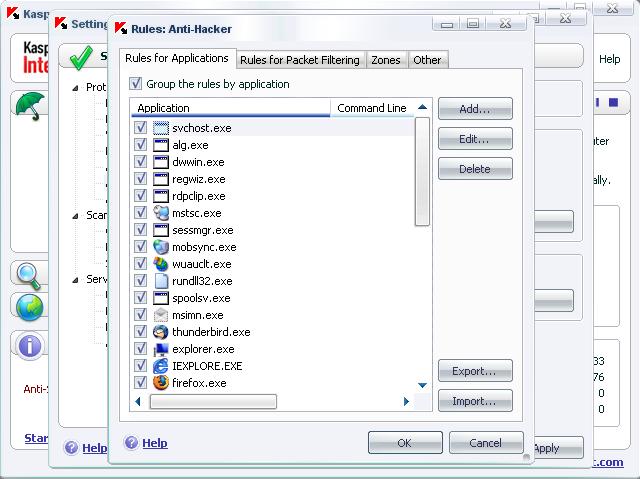This screenshot has height=479, width=640.
Task: Open the Help link in Rules dialog
Action: point(155,443)
